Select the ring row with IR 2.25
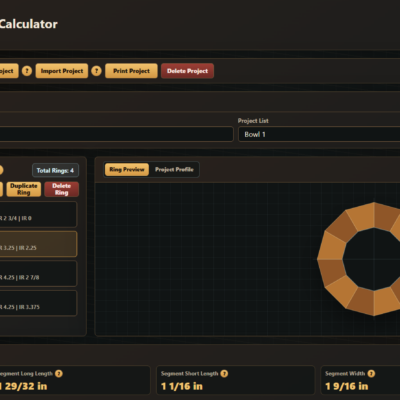 (38, 244)
